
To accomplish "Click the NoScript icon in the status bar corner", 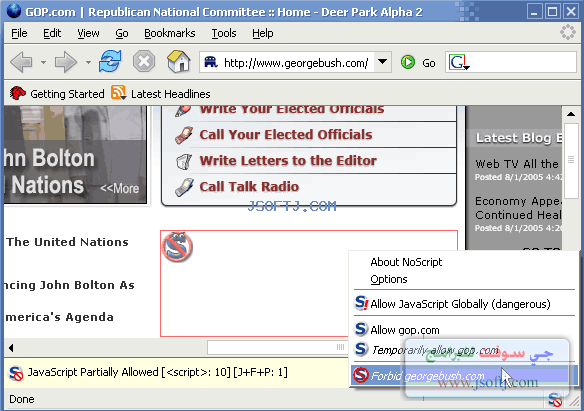I will point(555,400).
